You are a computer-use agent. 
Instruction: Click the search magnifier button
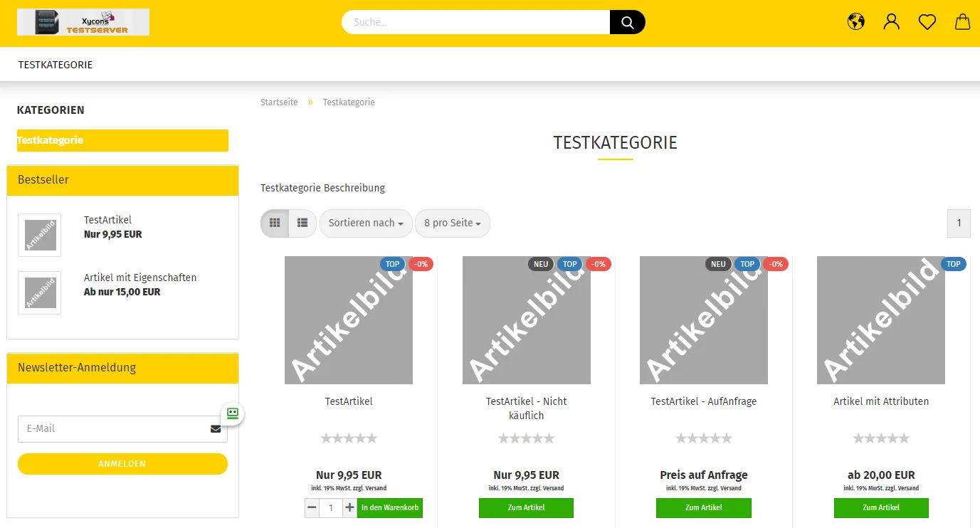point(627,22)
